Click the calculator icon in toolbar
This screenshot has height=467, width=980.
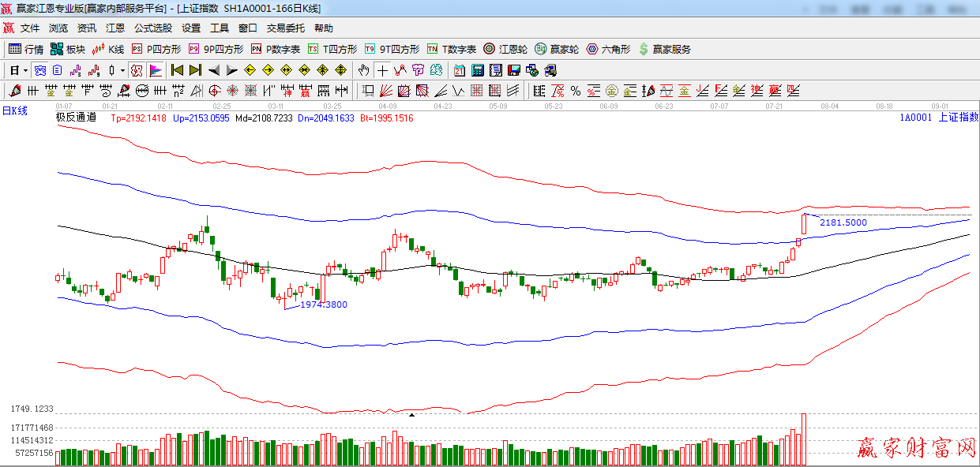tap(477, 70)
